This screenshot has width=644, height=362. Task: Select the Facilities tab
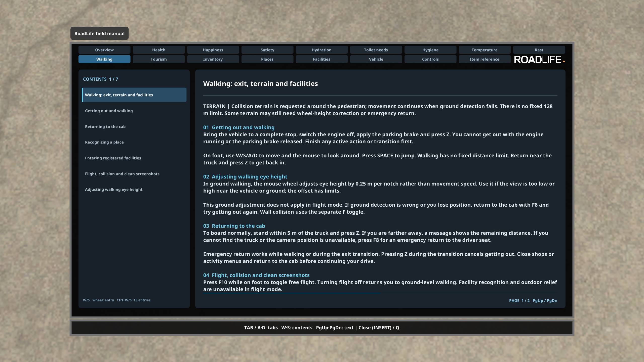322,59
